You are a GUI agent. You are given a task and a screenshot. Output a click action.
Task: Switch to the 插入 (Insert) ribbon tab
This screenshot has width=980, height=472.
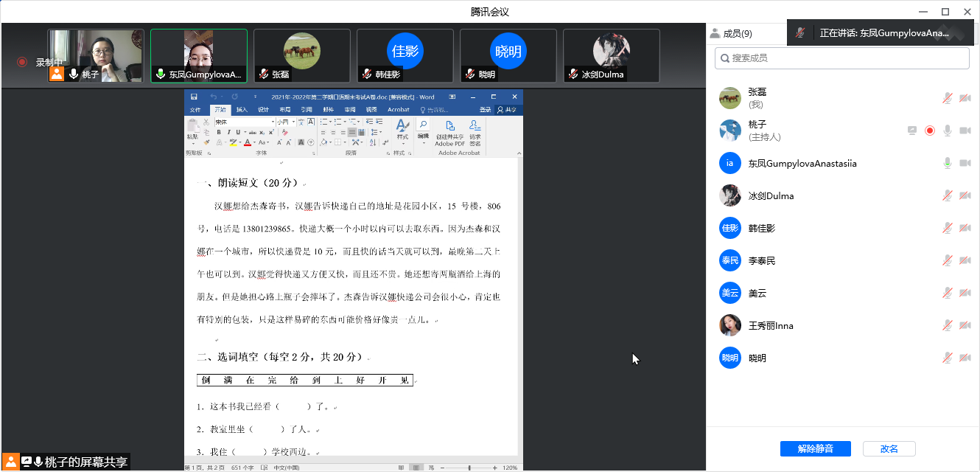[x=242, y=110]
